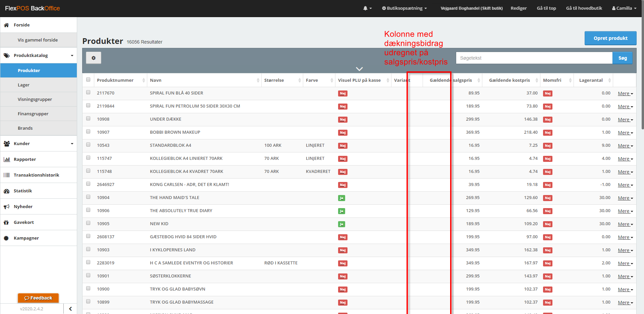Screen dimensions: 644x314
Task: Click the Gå til top link
Action: (546, 8)
